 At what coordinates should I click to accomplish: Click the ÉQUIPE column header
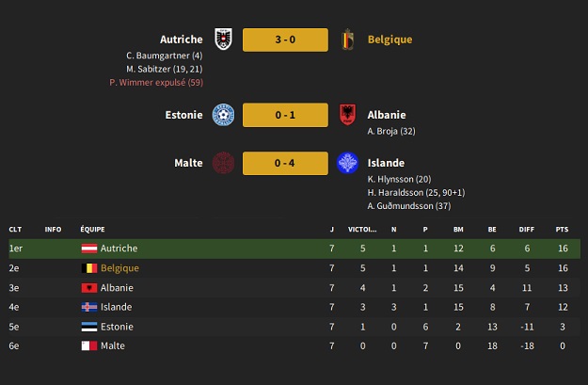(92, 230)
